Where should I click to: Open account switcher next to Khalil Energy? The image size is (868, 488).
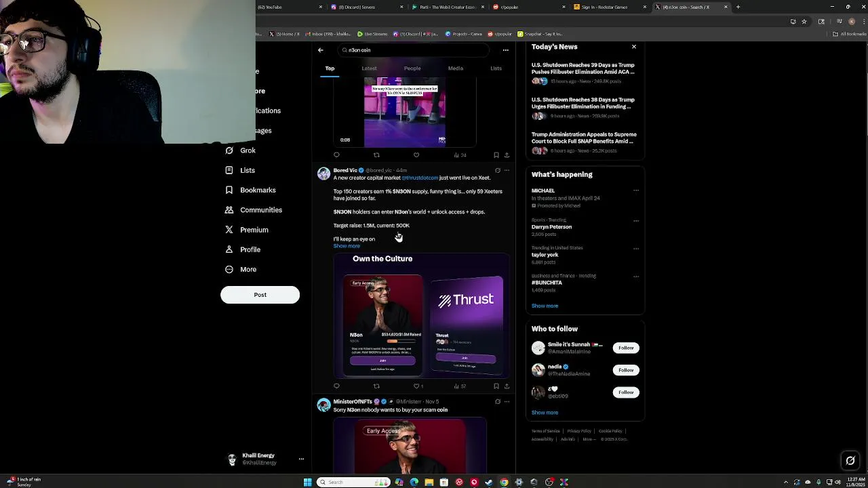click(301, 459)
